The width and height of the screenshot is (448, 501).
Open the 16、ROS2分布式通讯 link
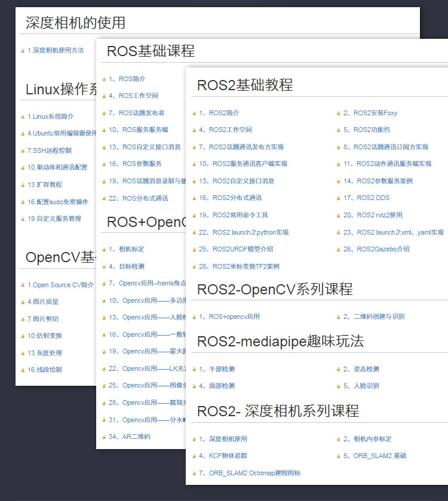click(230, 198)
